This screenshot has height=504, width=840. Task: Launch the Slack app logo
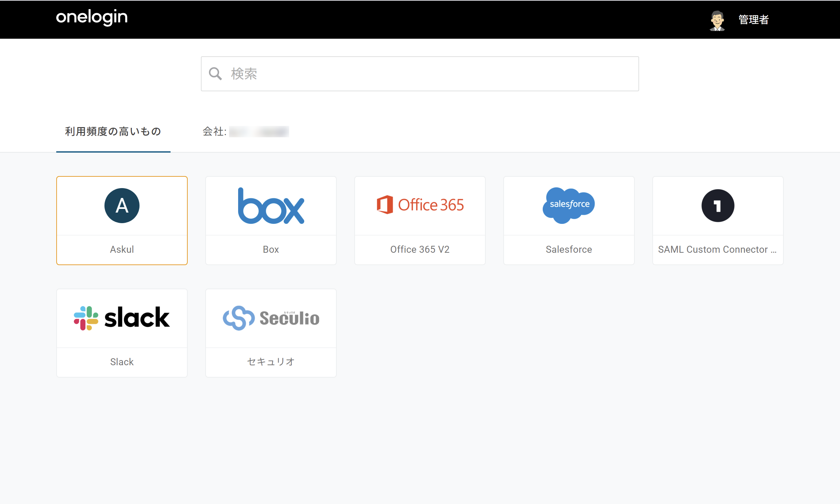point(122,318)
